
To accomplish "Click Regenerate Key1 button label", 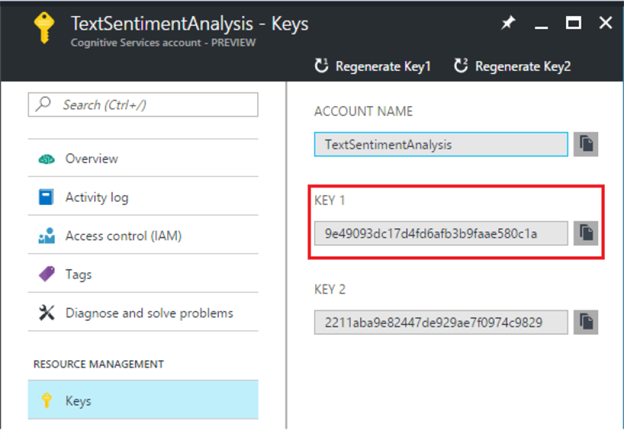I will pyautogui.click(x=383, y=66).
